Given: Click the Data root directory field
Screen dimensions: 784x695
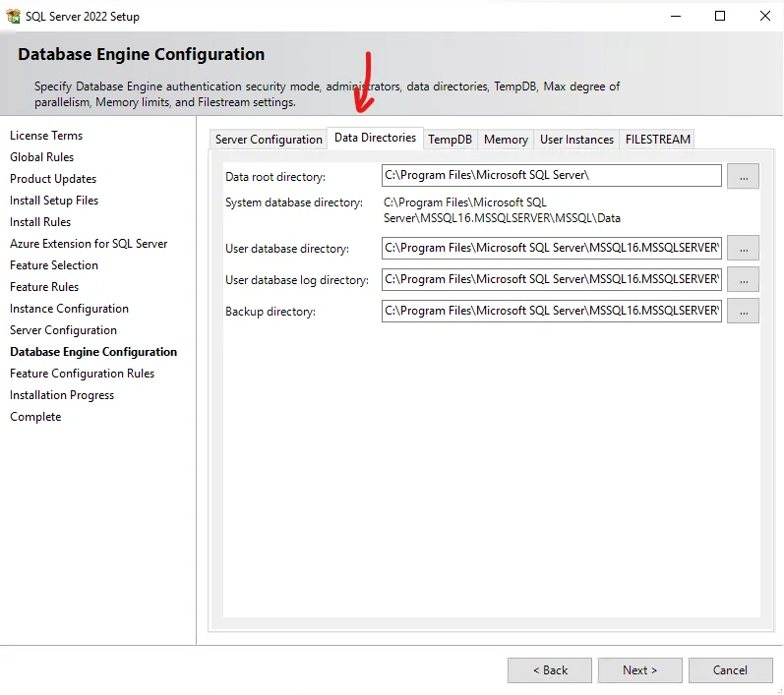Looking at the screenshot, I should click(552, 175).
